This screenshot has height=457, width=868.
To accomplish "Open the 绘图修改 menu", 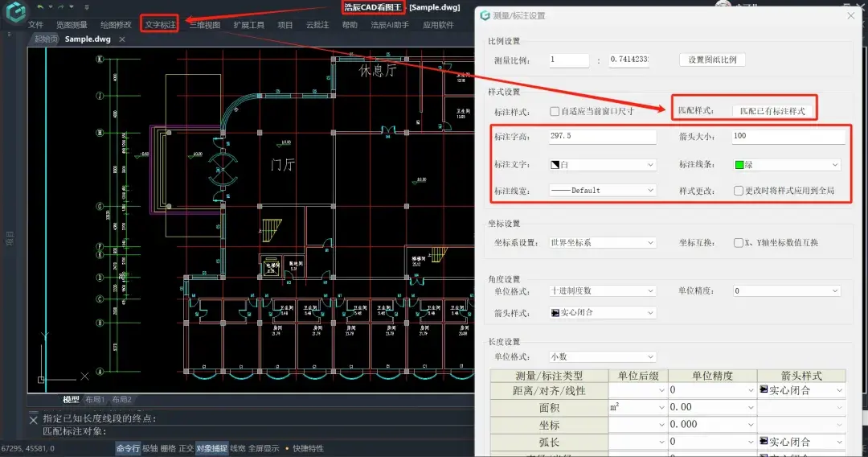I will pyautogui.click(x=116, y=25).
